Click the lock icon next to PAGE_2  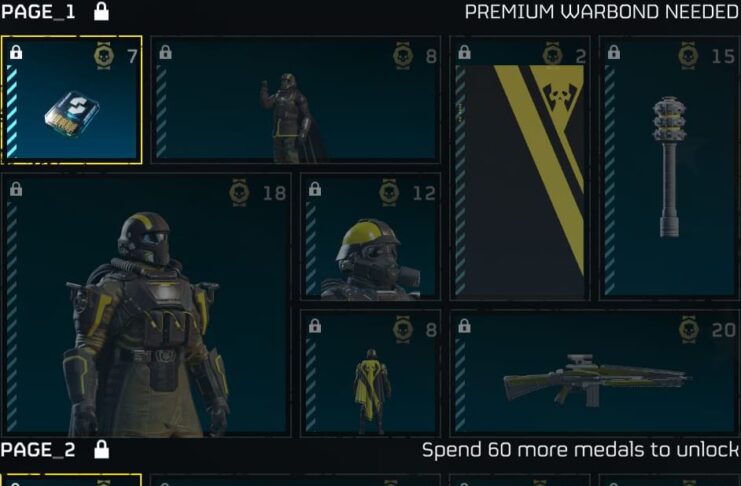[101, 450]
